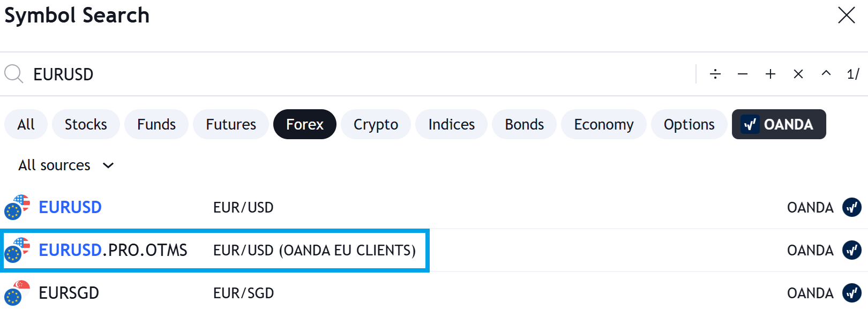
Task: Open the Futures category tab
Action: 231,124
